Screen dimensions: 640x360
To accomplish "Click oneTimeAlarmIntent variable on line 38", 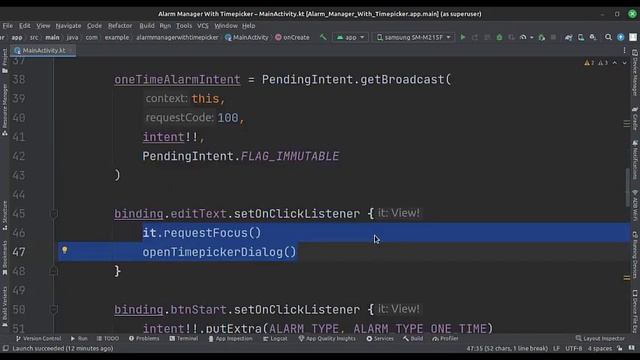I will pyautogui.click(x=177, y=79).
